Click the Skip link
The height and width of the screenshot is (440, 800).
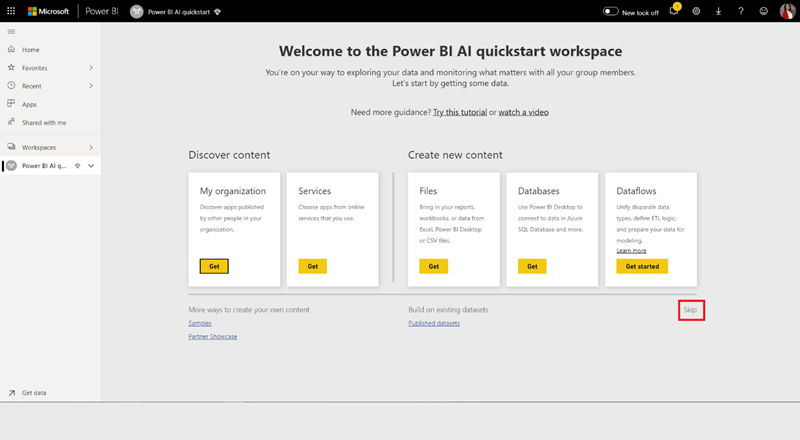690,310
